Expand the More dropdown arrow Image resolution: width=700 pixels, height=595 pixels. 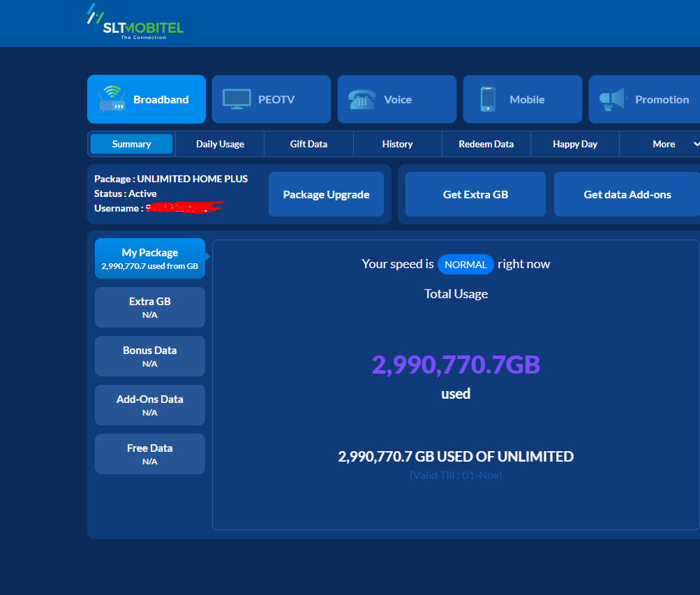(x=696, y=144)
